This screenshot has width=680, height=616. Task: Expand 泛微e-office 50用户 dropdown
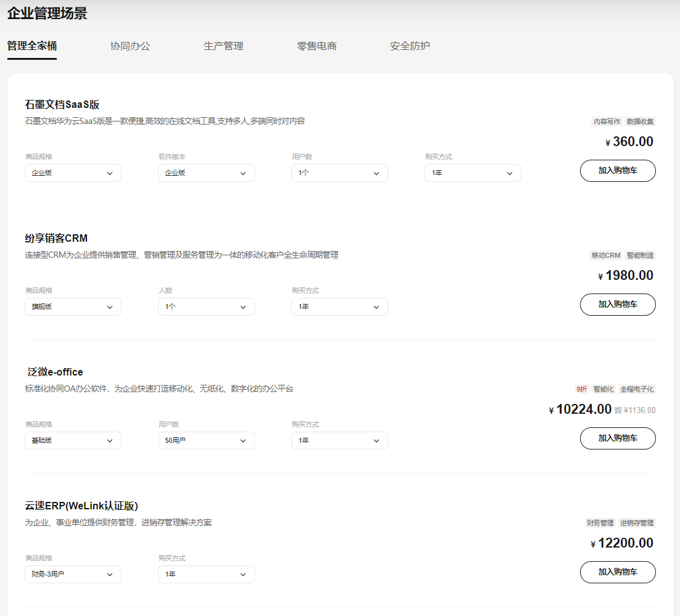(206, 440)
